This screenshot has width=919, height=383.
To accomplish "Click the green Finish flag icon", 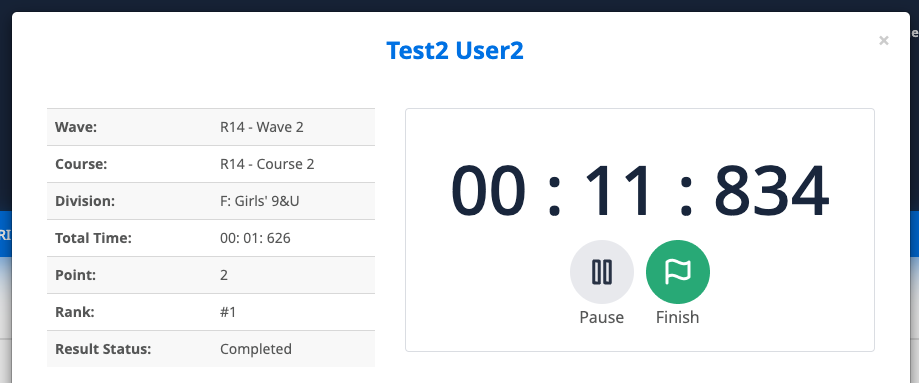I will click(678, 272).
